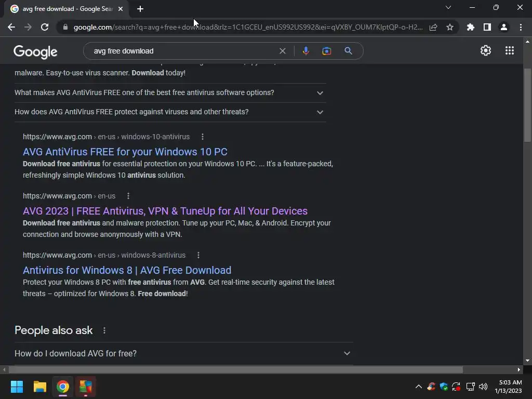Open the volume control speaker icon

(x=483, y=387)
